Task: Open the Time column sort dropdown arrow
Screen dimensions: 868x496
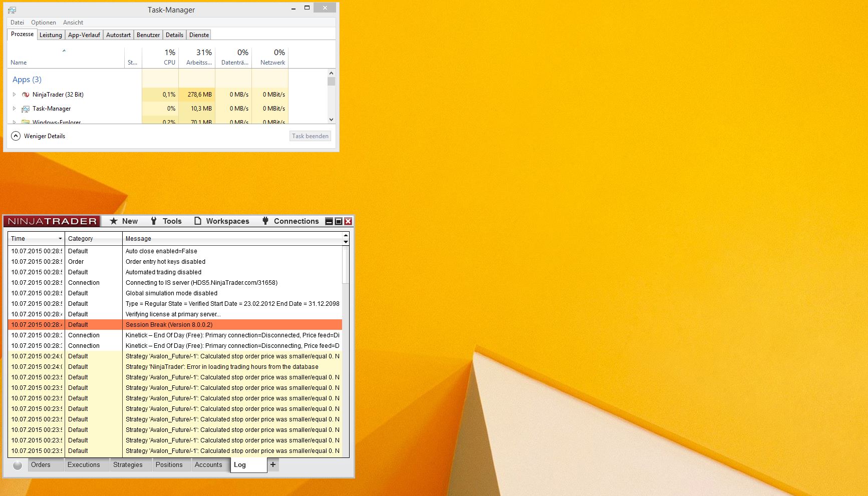Action: (x=60, y=239)
